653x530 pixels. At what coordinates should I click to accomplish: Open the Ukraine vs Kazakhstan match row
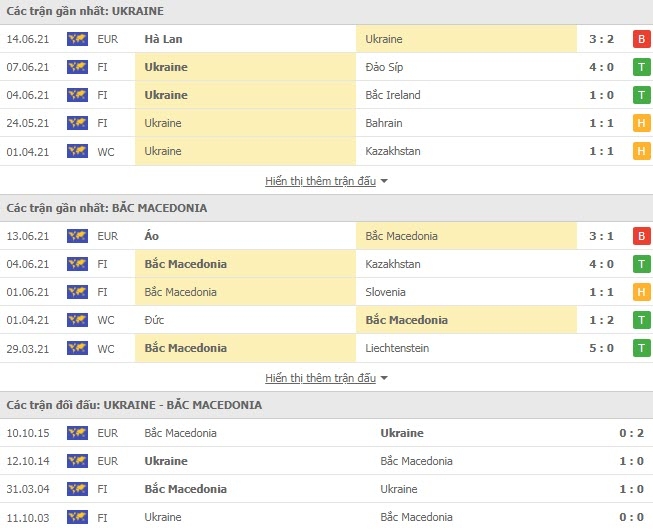click(x=326, y=151)
